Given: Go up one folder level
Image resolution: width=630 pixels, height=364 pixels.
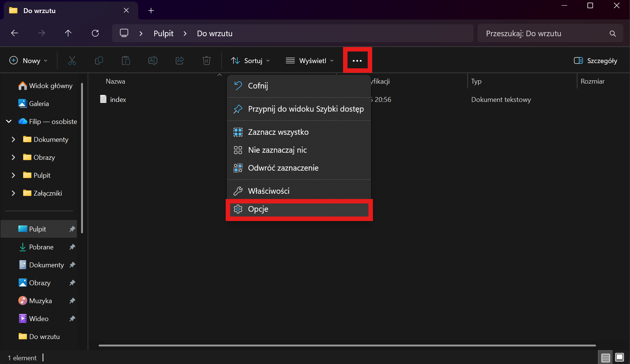Looking at the screenshot, I should 68,33.
